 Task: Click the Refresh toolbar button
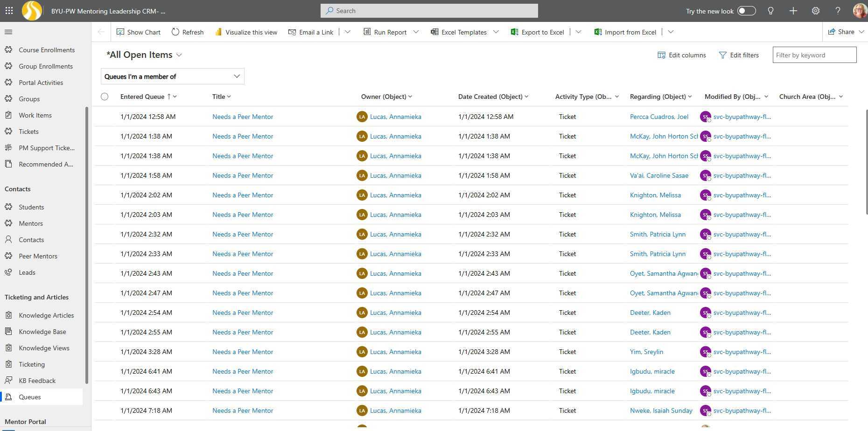188,32
